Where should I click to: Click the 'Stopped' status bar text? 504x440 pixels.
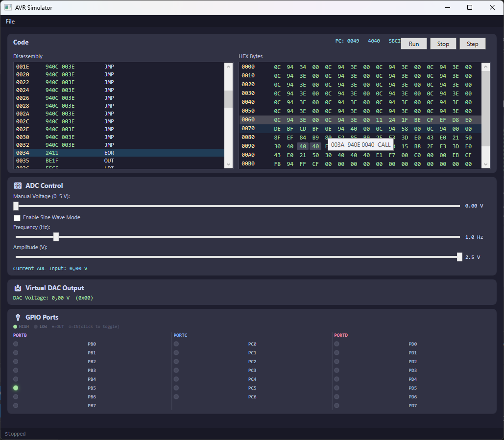point(15,434)
